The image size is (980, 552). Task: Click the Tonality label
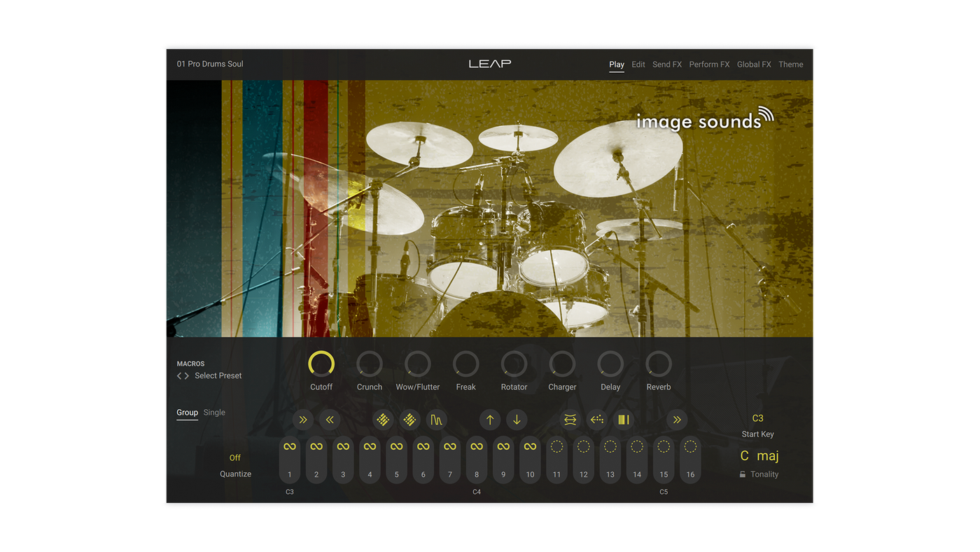pyautogui.click(x=764, y=474)
